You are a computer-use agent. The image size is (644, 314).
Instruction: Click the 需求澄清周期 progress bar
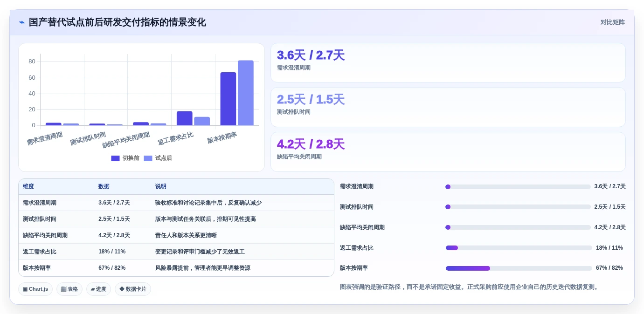[518, 187]
